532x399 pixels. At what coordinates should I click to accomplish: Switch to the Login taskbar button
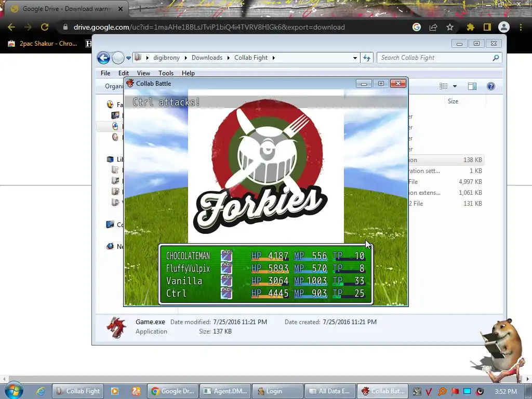277,391
